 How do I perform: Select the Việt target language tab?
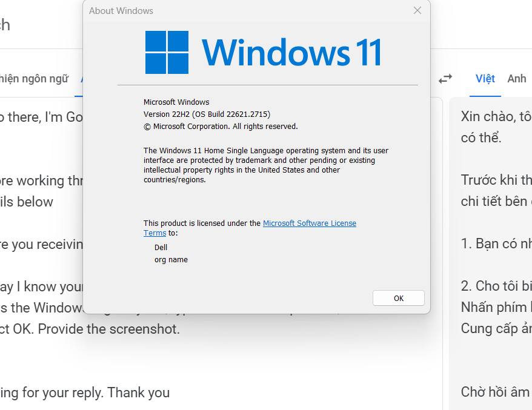485,79
